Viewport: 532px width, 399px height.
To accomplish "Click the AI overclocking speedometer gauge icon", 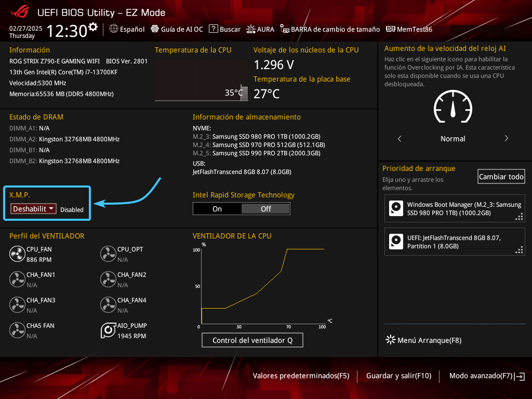I will click(x=453, y=108).
